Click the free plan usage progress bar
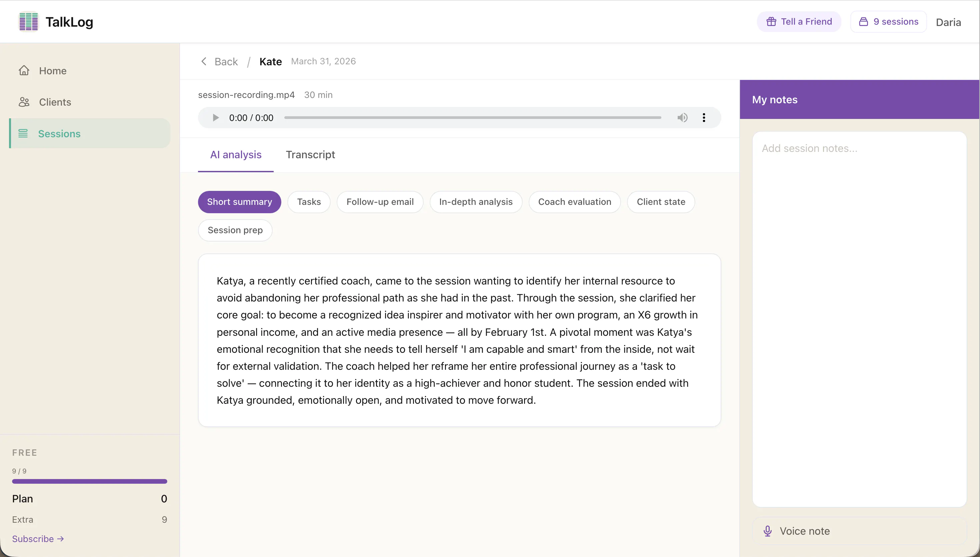980x557 pixels. pos(90,481)
